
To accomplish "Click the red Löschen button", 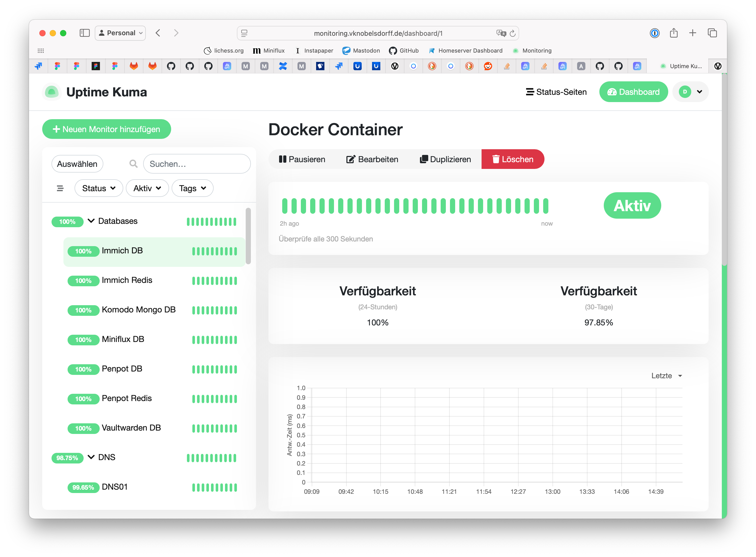I will (512, 159).
